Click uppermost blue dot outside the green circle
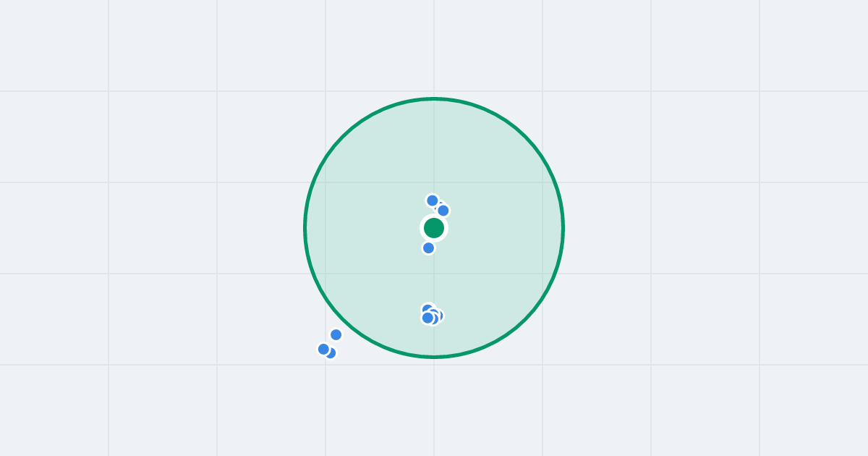 336,335
